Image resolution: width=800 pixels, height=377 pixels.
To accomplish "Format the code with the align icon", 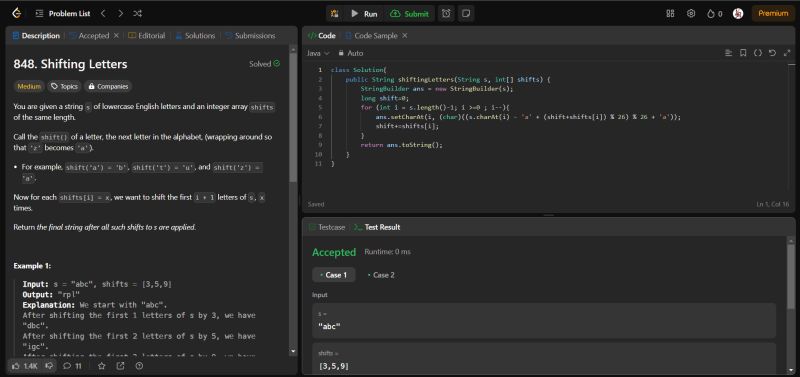I will [729, 53].
